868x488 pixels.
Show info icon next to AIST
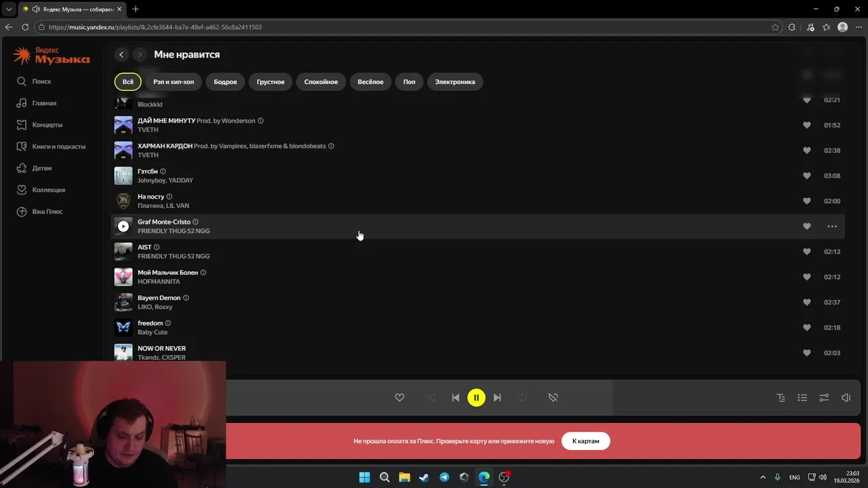(x=157, y=247)
